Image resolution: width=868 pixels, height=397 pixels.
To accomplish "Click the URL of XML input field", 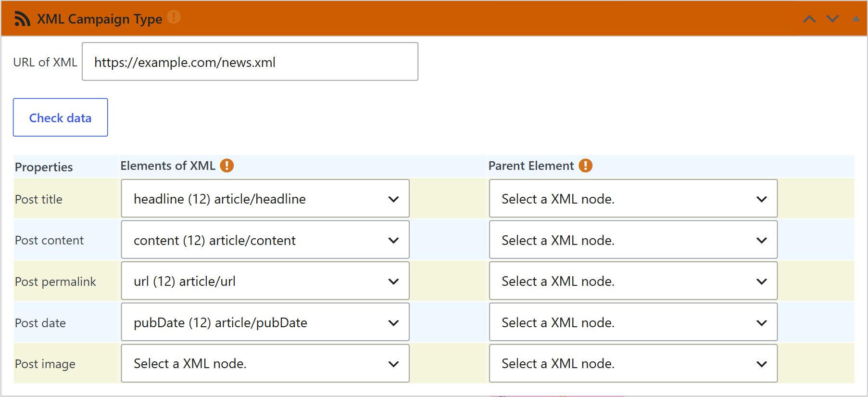I will [x=250, y=62].
